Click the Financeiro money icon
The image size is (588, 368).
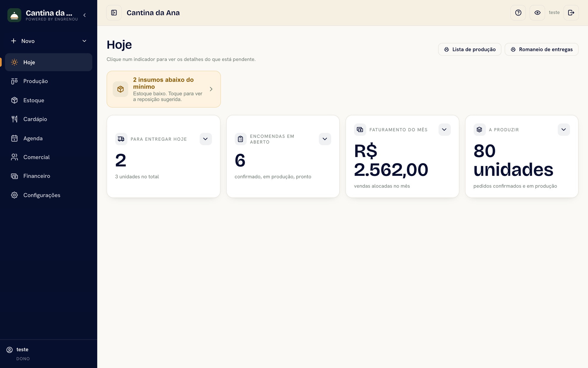tap(14, 176)
